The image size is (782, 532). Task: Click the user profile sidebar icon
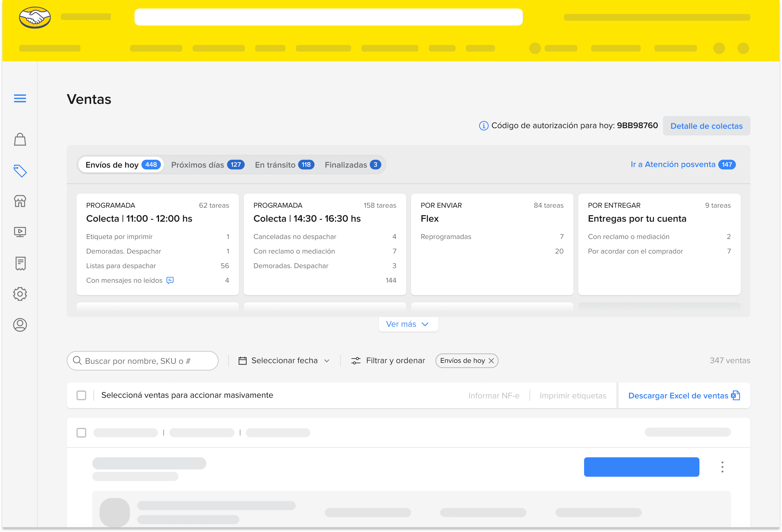click(x=20, y=325)
